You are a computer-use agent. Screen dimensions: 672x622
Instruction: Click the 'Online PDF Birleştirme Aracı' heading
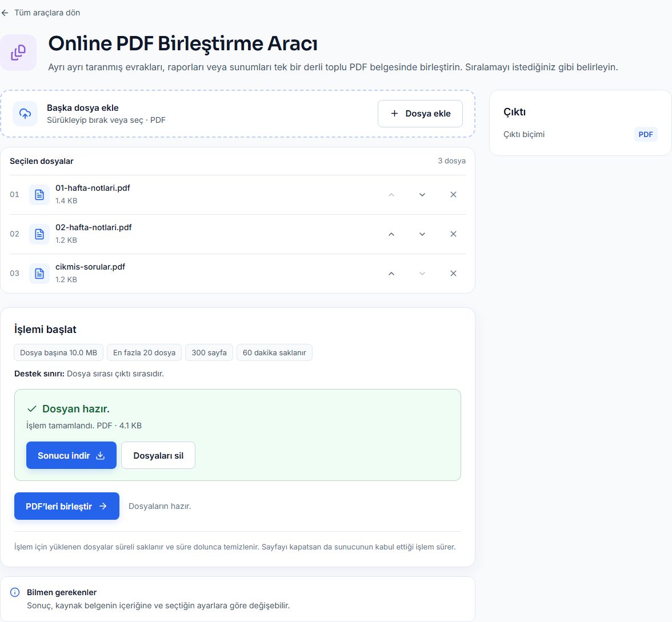pos(183,43)
